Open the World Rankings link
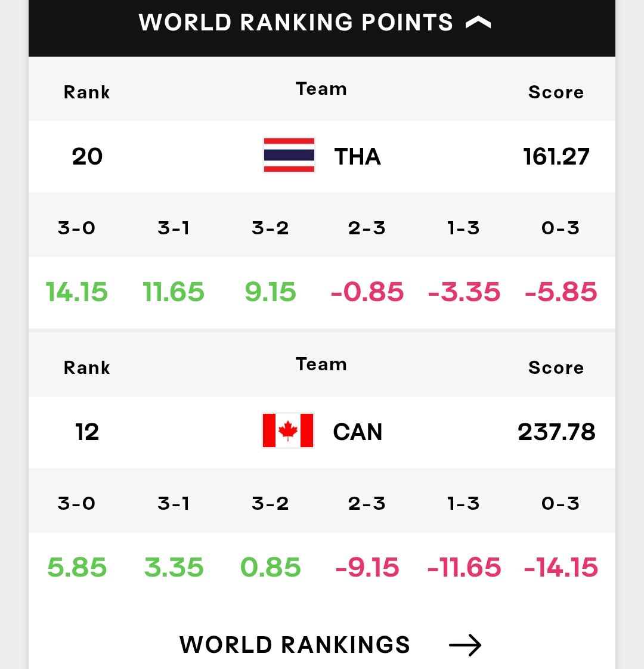 [295, 645]
